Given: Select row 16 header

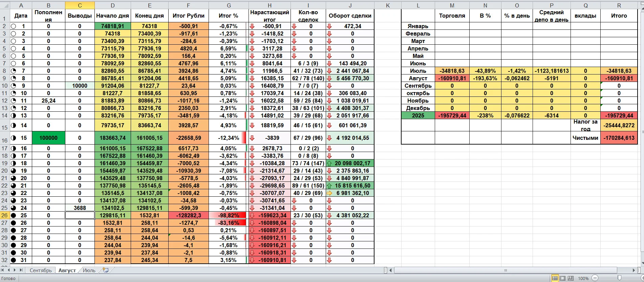Looking at the screenshot, I should point(5,138).
